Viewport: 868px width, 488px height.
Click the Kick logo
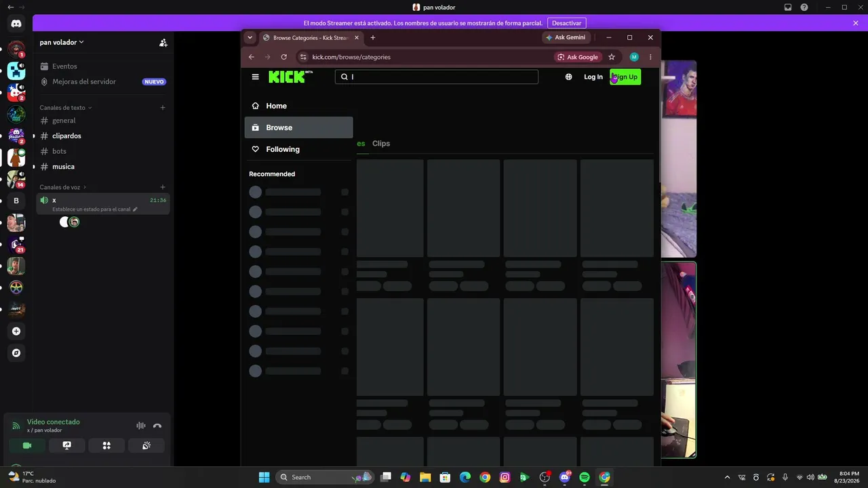click(x=291, y=77)
